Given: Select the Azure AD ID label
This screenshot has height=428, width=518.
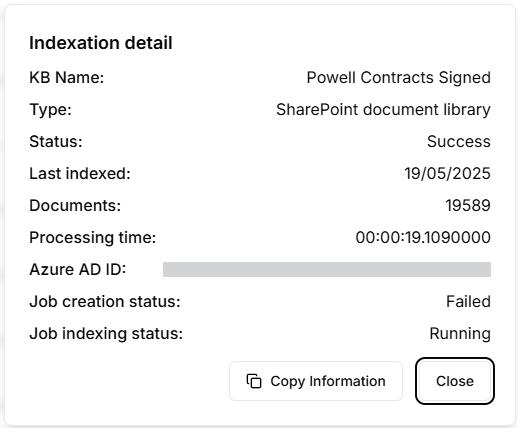Looking at the screenshot, I should pyautogui.click(x=78, y=269).
